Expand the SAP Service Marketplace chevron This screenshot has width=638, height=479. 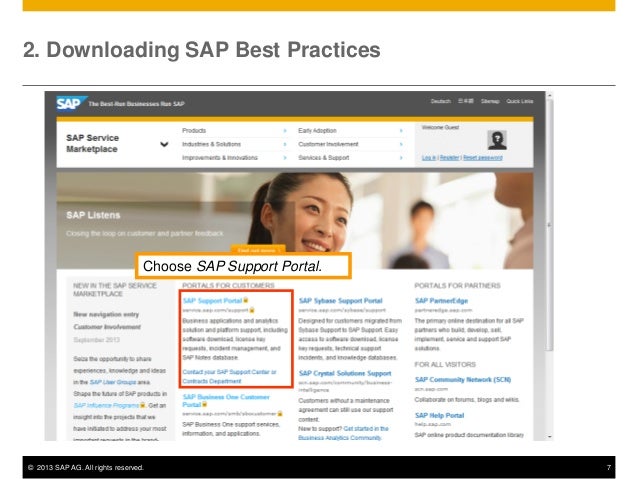coord(164,144)
